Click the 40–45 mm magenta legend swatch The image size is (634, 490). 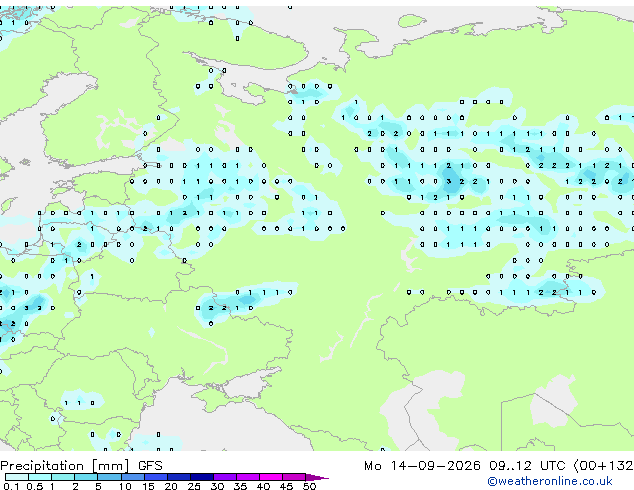[271, 477]
